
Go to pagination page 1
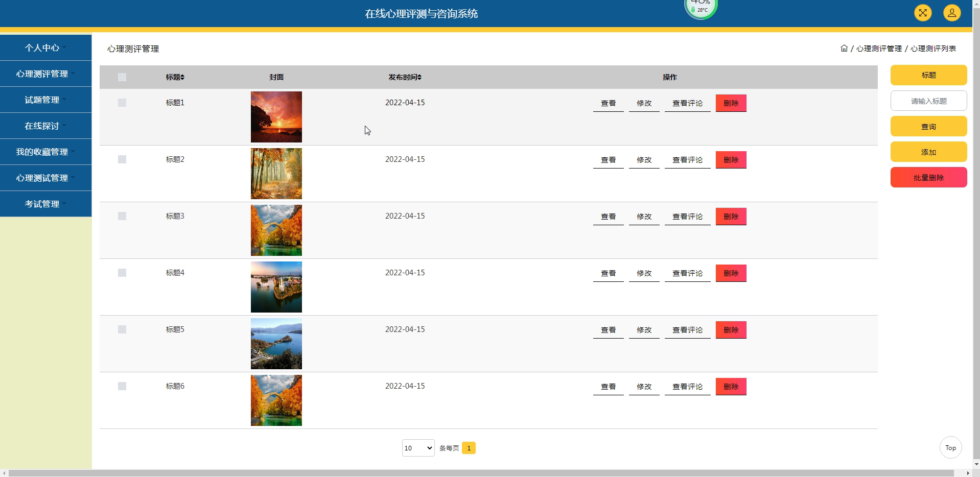coord(469,448)
